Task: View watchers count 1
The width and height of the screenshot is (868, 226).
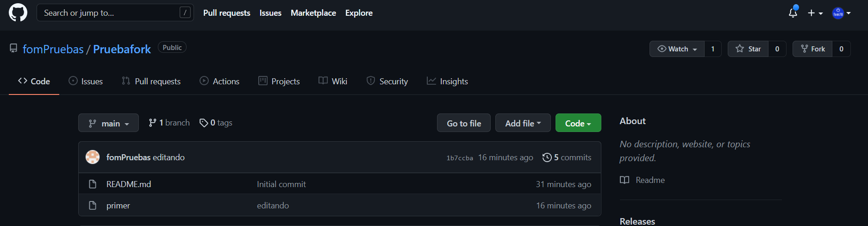Action: (x=713, y=49)
